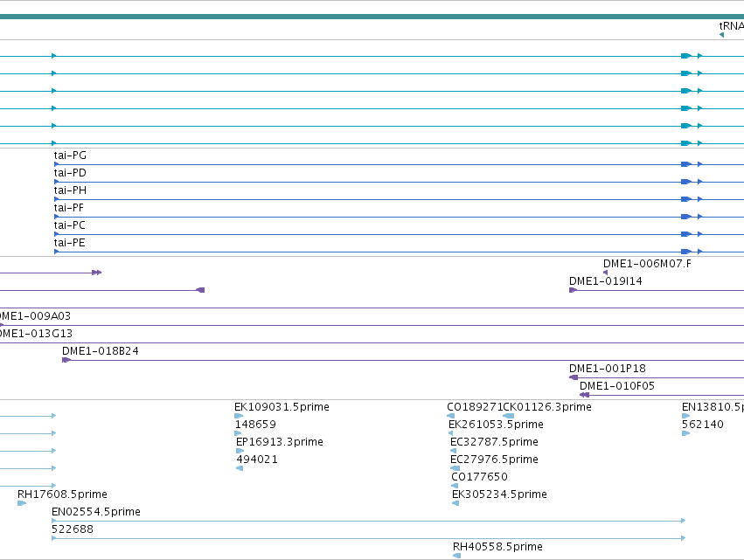Click the DME1-001P18 feature label
Image resolution: width=744 pixels, height=560 pixels.
(608, 369)
